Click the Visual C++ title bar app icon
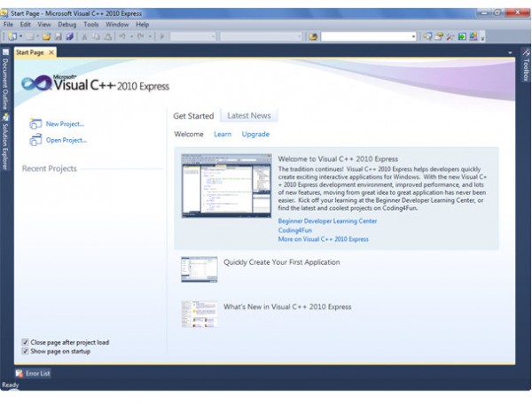Screen dimensions: 532x404 point(4,13)
